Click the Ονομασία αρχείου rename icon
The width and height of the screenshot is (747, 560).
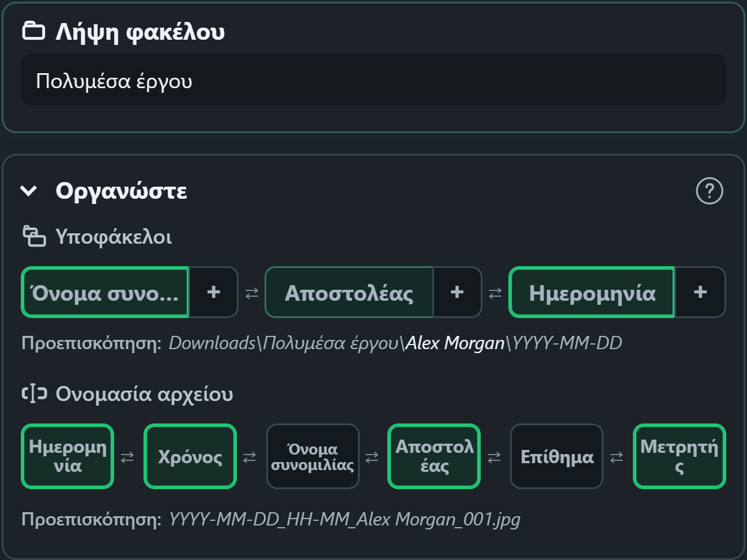click(x=34, y=394)
